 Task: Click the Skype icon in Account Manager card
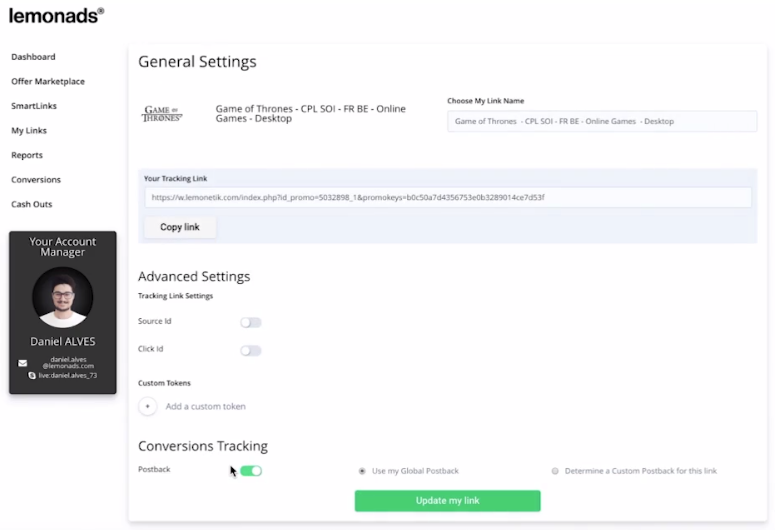pyautogui.click(x=32, y=375)
